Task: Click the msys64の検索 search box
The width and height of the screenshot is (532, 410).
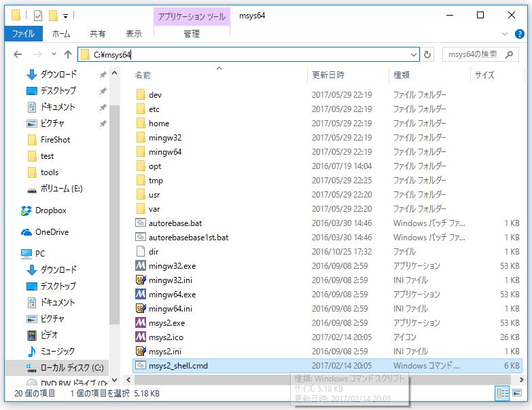Action: tap(480, 54)
